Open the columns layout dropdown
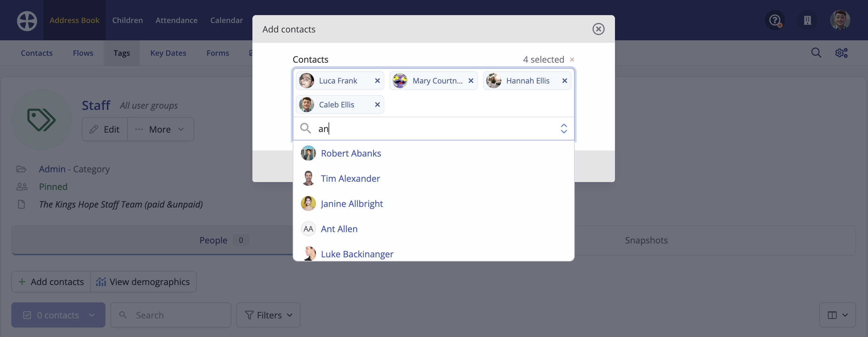The height and width of the screenshot is (337, 868). click(837, 315)
